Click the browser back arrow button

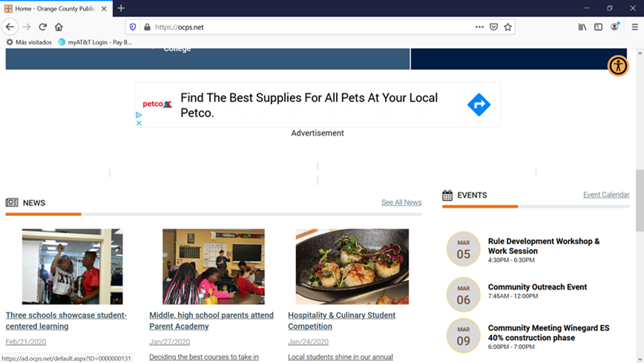[10, 27]
